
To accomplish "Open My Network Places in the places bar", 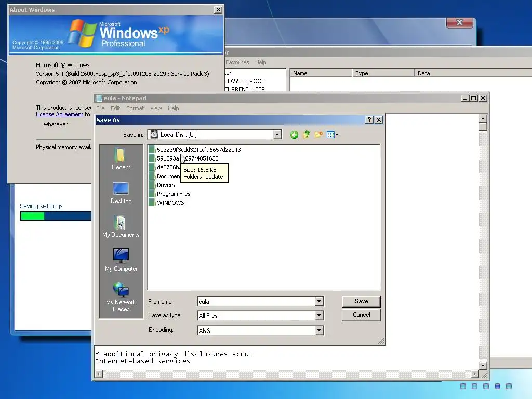I will click(121, 297).
